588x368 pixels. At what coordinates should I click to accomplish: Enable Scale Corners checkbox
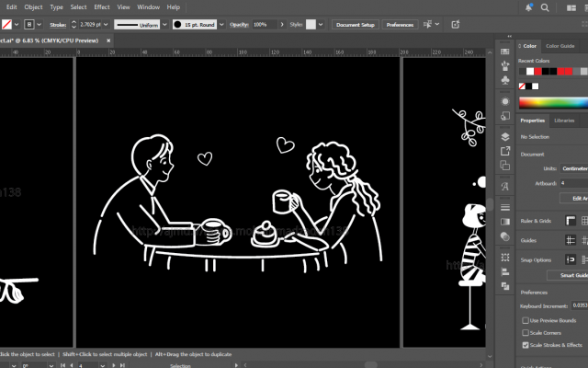point(526,333)
